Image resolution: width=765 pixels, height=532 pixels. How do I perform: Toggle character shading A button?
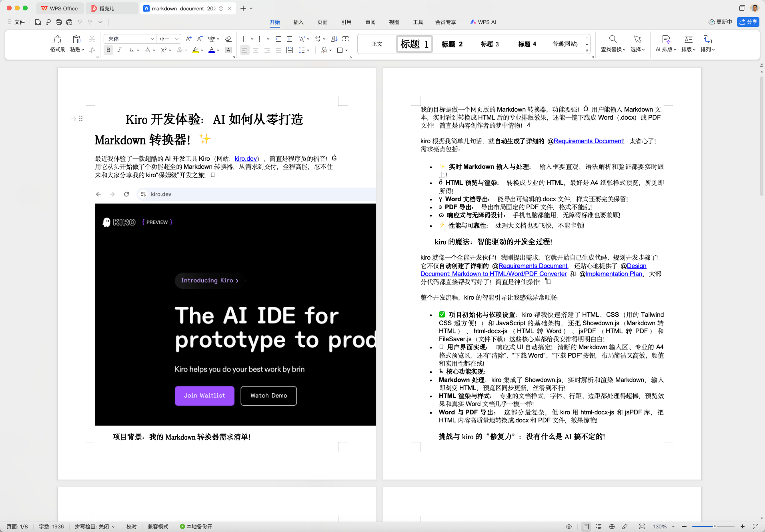coord(228,50)
